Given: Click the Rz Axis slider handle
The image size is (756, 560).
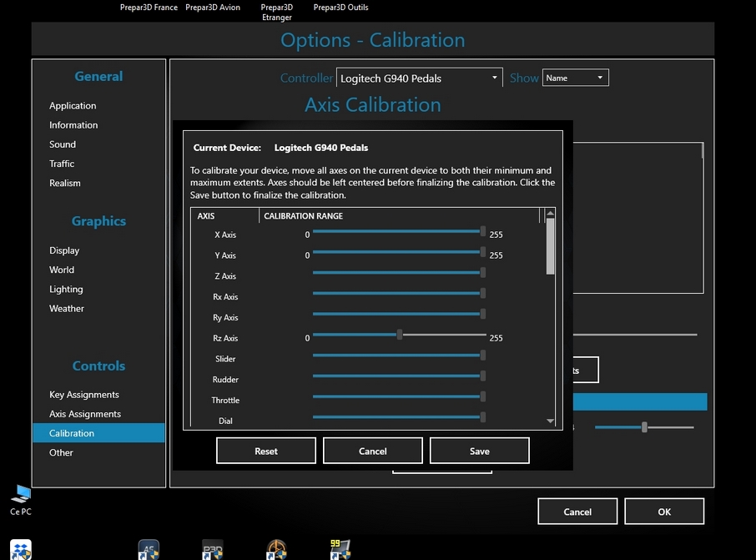Looking at the screenshot, I should [x=400, y=335].
